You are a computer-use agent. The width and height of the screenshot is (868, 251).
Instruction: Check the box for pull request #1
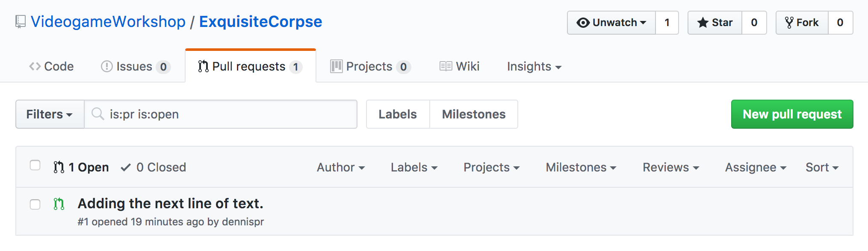pyautogui.click(x=35, y=204)
